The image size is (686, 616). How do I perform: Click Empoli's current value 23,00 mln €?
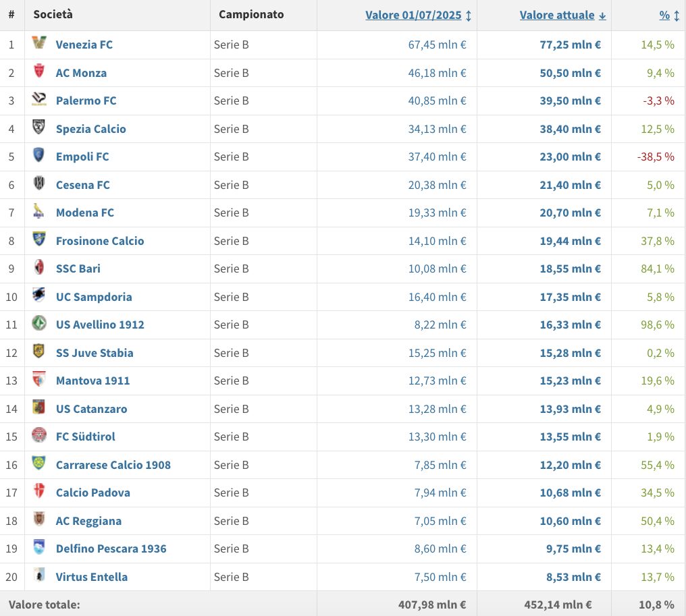pos(570,157)
